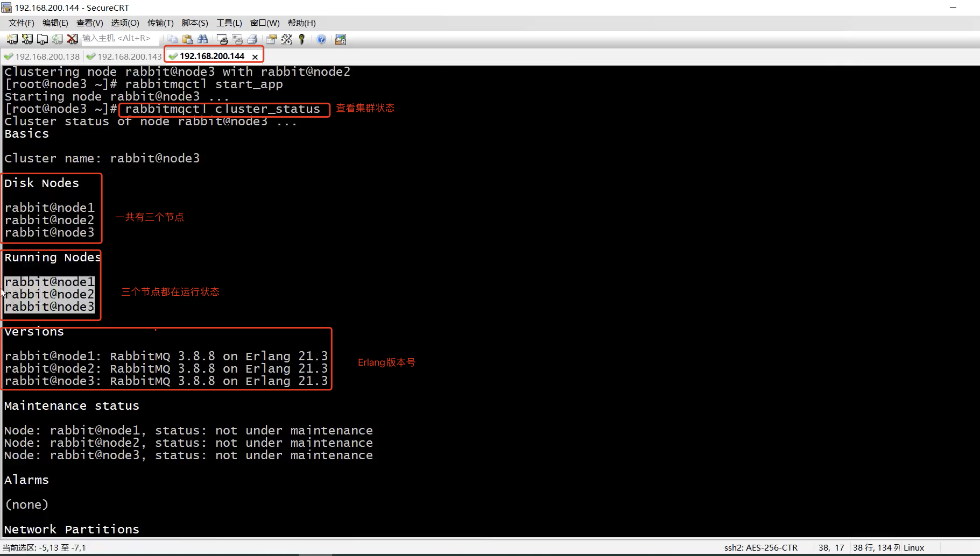This screenshot has height=556, width=980.
Task: Click 'Node: rabbit@node2' maintenance line
Action: tap(188, 443)
